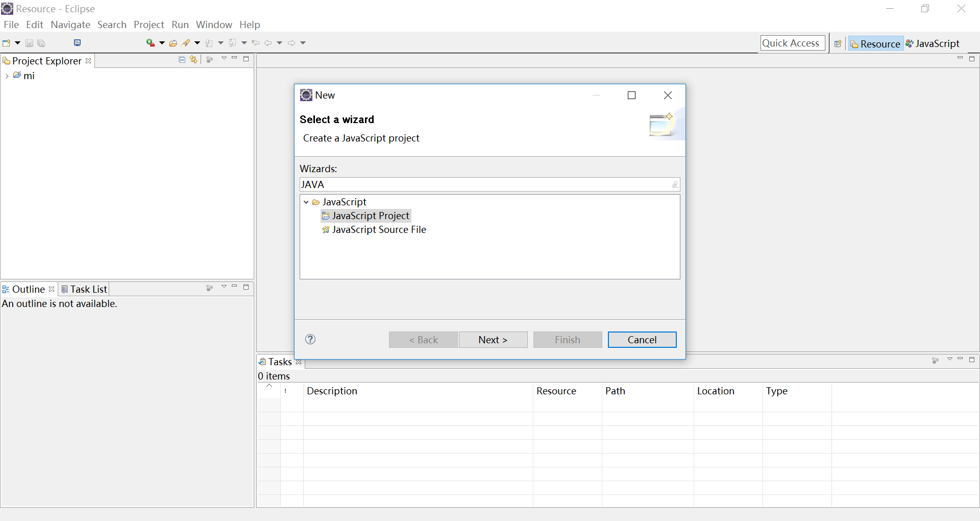Switch to the Task List tab
Image resolution: width=980 pixels, height=521 pixels.
pos(84,289)
